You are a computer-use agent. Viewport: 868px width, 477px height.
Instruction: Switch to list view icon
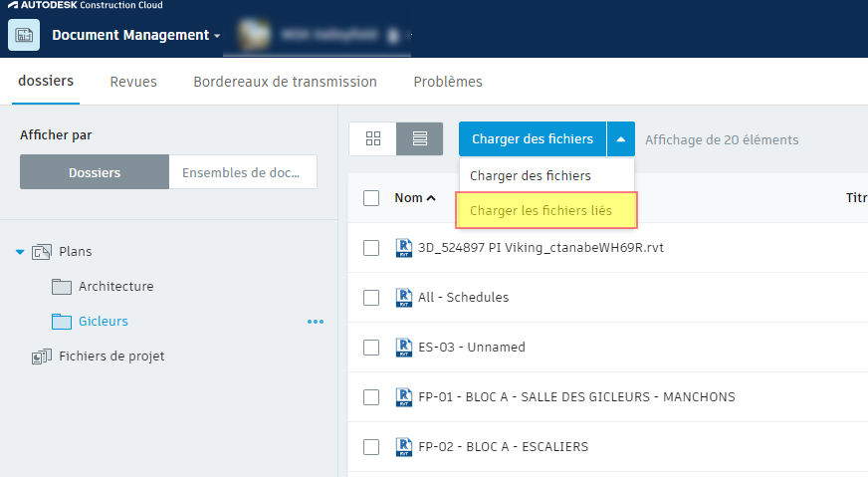(420, 138)
